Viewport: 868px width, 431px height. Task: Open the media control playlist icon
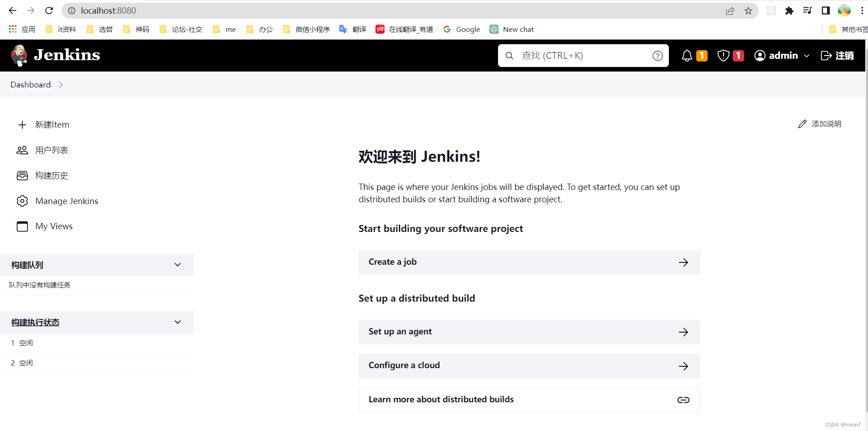807,10
